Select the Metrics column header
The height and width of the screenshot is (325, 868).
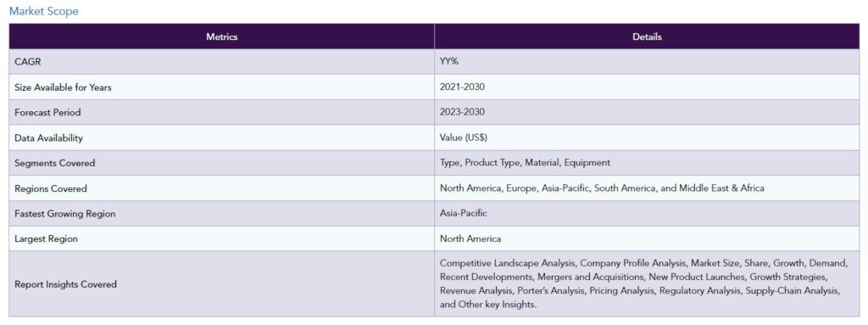(221, 36)
